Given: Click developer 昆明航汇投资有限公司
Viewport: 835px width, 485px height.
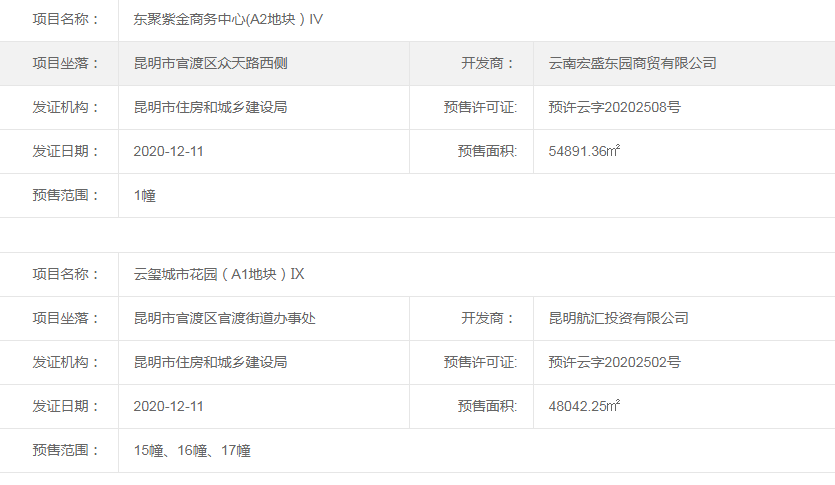Looking at the screenshot, I should [618, 318].
